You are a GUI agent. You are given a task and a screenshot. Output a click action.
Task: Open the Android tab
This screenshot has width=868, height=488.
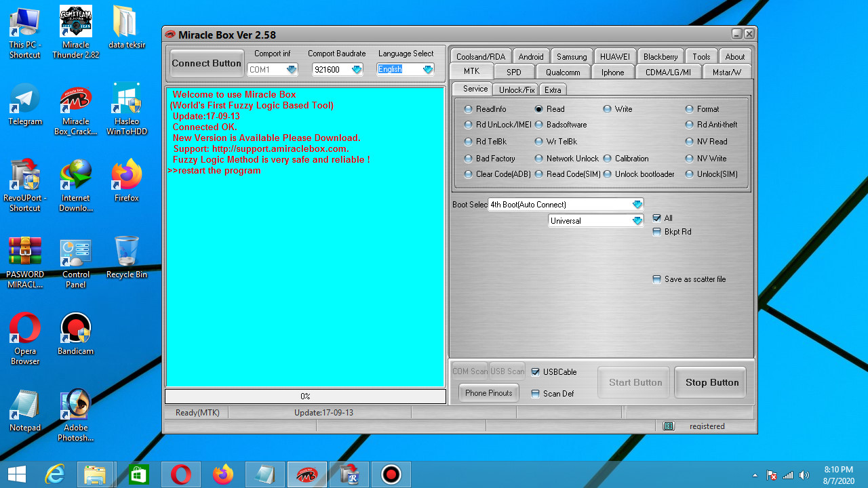point(531,56)
